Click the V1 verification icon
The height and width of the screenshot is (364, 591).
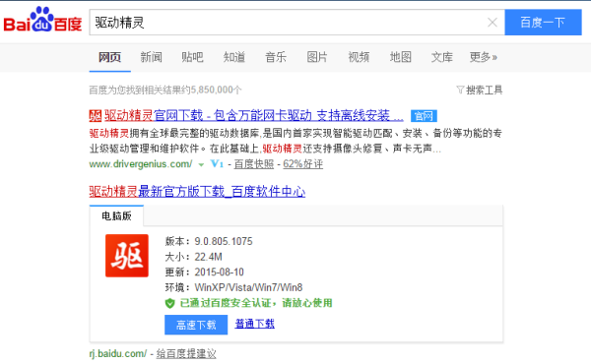point(217,163)
